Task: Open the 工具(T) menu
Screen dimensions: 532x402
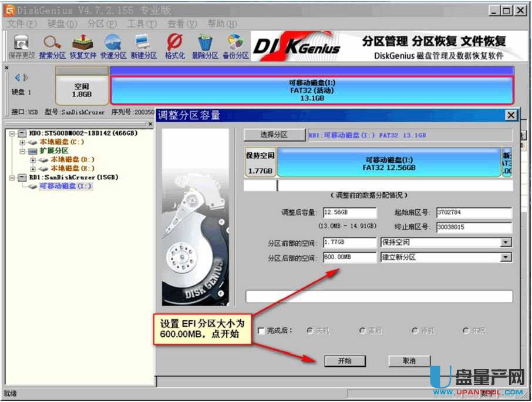Action: tap(142, 24)
